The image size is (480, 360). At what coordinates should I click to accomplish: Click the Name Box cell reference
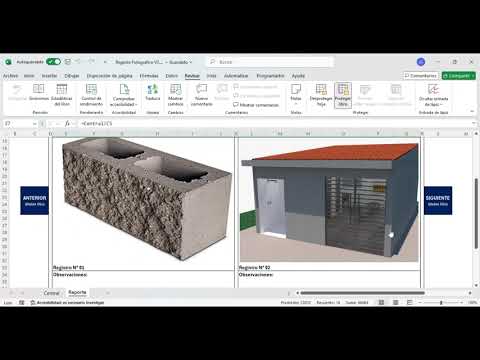(x=17, y=123)
